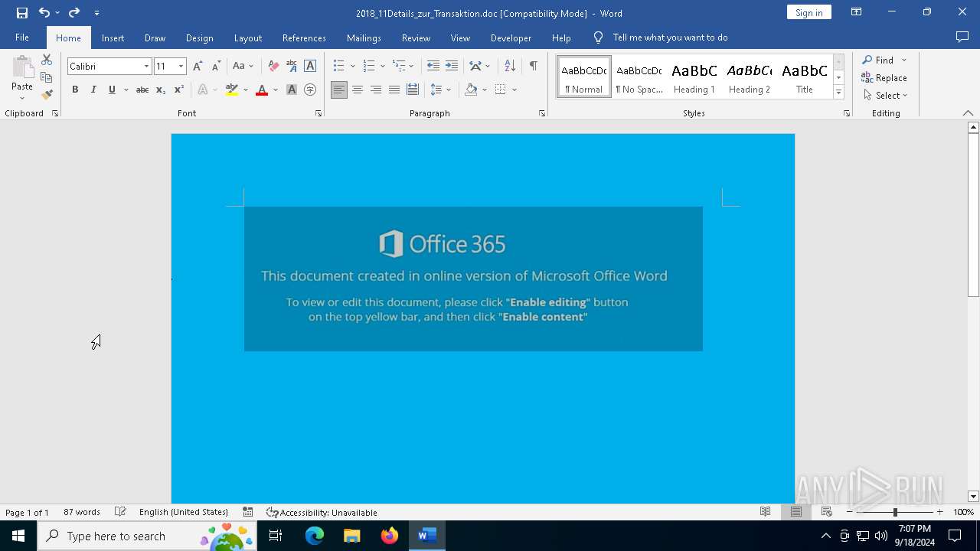
Task: Switch to the Mailings tab
Action: pyautogui.click(x=364, y=37)
